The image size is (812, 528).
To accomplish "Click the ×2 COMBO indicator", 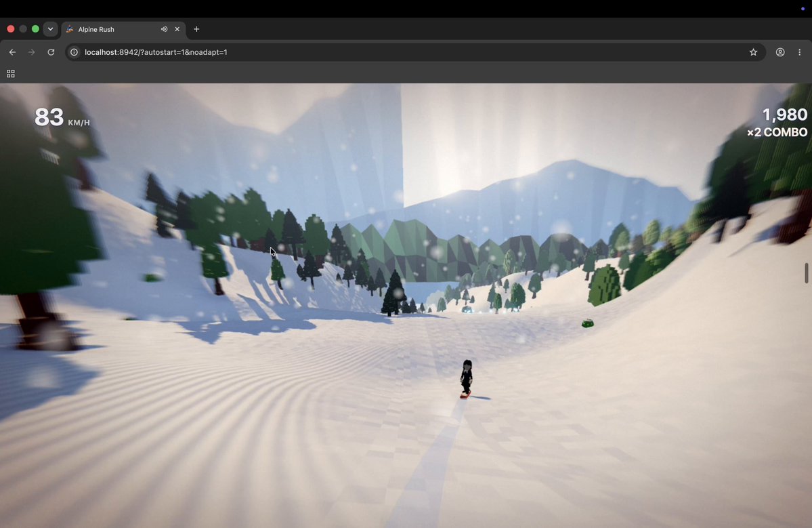I will pyautogui.click(x=777, y=133).
